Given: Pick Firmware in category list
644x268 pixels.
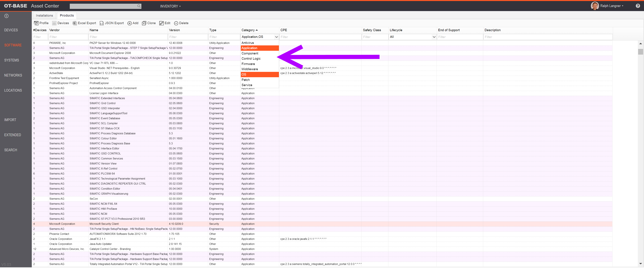Looking at the screenshot, I should 259,64.
